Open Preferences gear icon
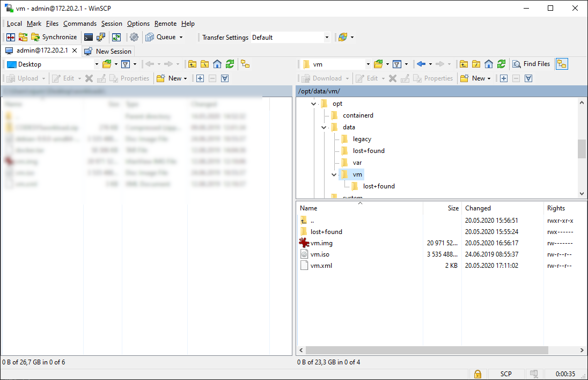This screenshot has height=380, width=588. coord(134,37)
